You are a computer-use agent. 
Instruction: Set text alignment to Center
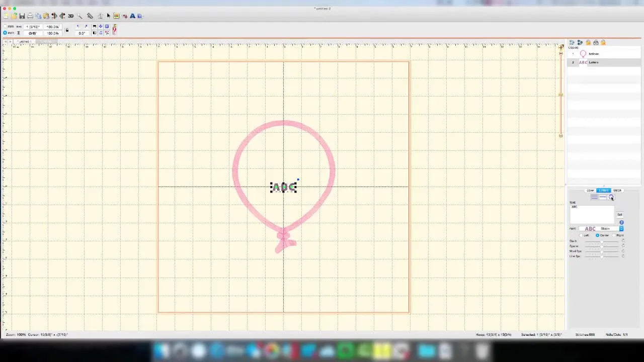click(x=597, y=235)
